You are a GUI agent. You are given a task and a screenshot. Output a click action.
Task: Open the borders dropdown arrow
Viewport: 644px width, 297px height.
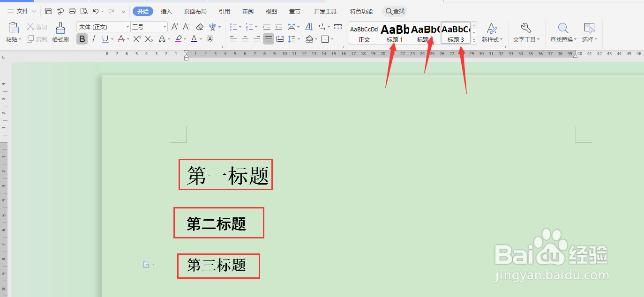pos(331,39)
